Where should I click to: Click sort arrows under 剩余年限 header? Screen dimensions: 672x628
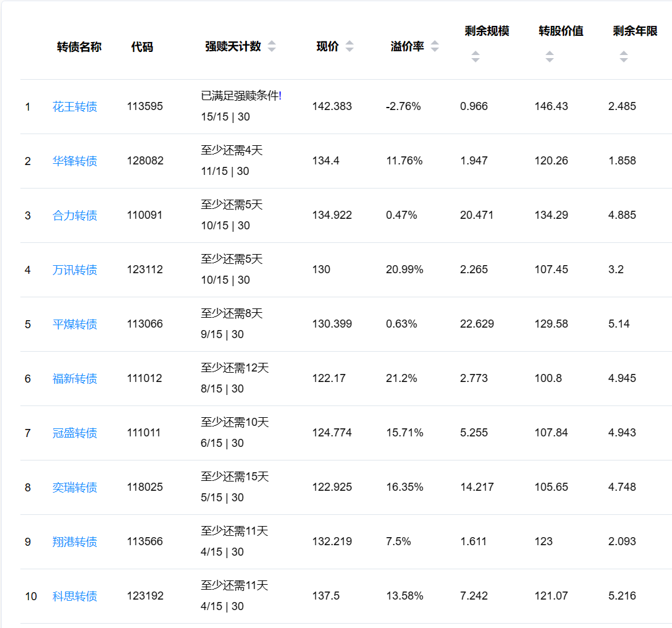pos(624,57)
